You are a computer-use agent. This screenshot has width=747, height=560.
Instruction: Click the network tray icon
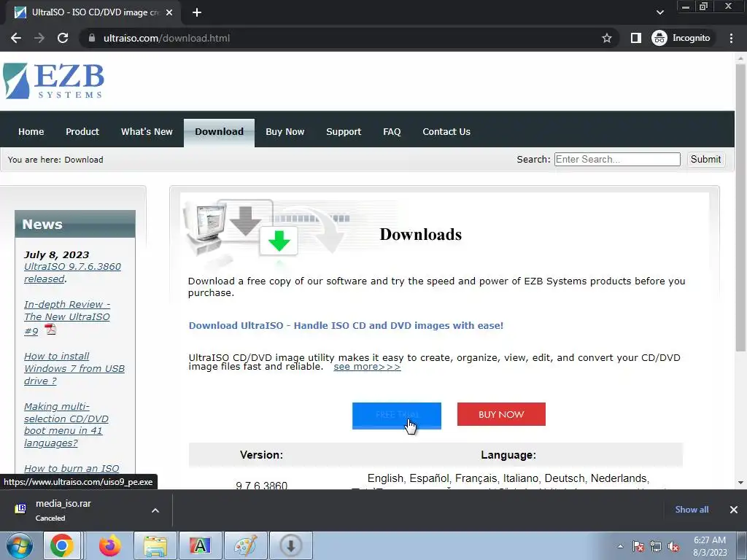tap(656, 546)
